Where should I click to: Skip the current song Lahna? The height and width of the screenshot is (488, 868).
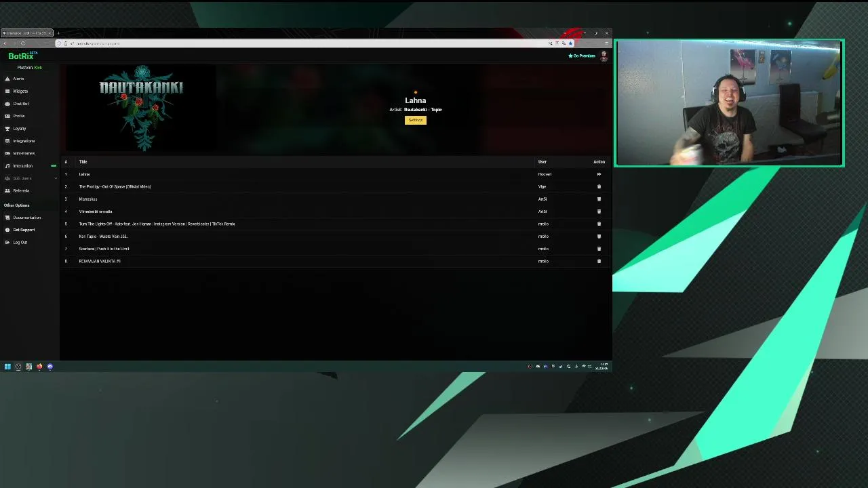(x=599, y=174)
